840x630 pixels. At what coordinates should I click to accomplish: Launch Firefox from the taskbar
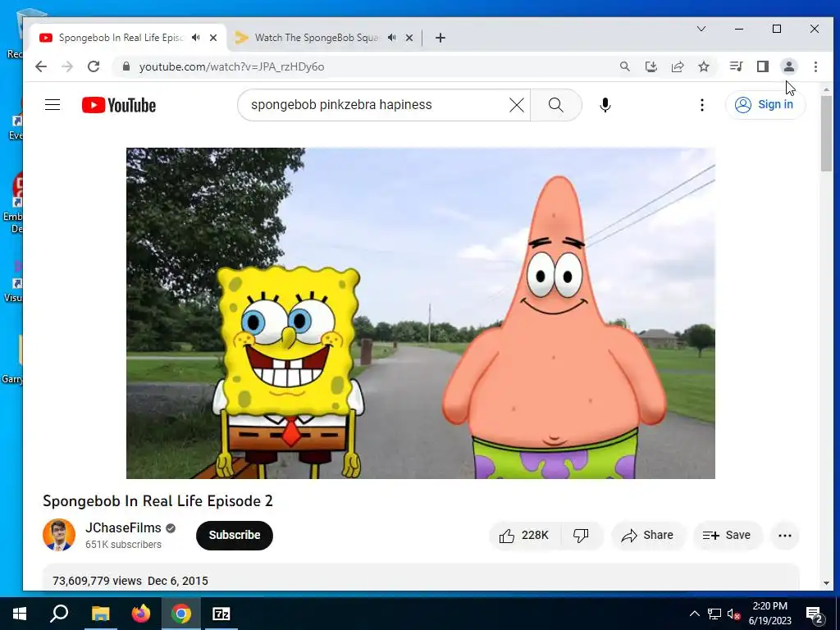141,614
